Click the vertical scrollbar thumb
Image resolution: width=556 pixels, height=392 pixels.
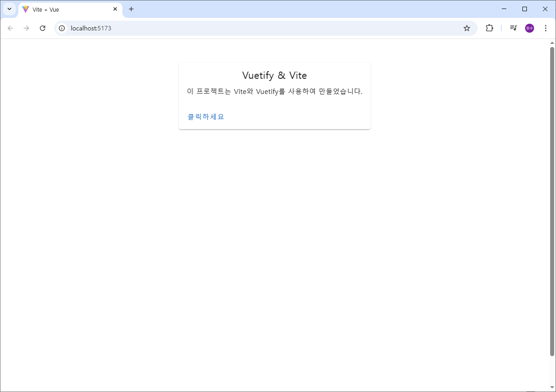[x=552, y=201]
